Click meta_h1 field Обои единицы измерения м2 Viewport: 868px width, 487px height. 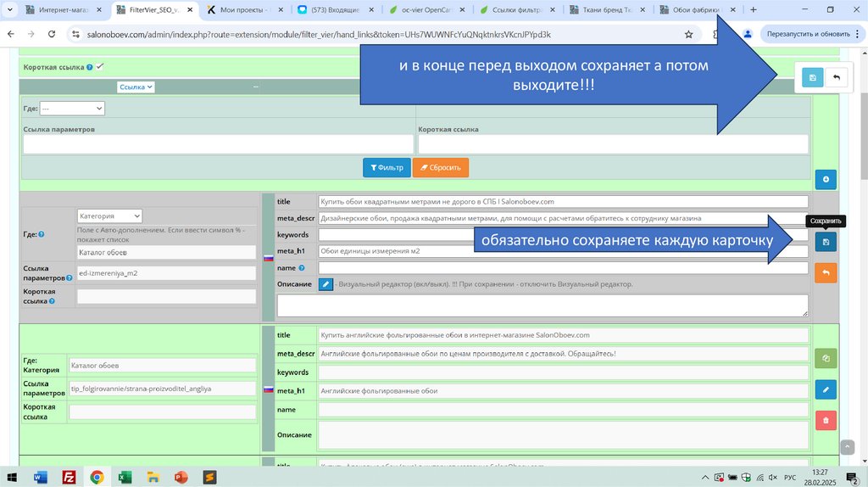pyautogui.click(x=563, y=251)
